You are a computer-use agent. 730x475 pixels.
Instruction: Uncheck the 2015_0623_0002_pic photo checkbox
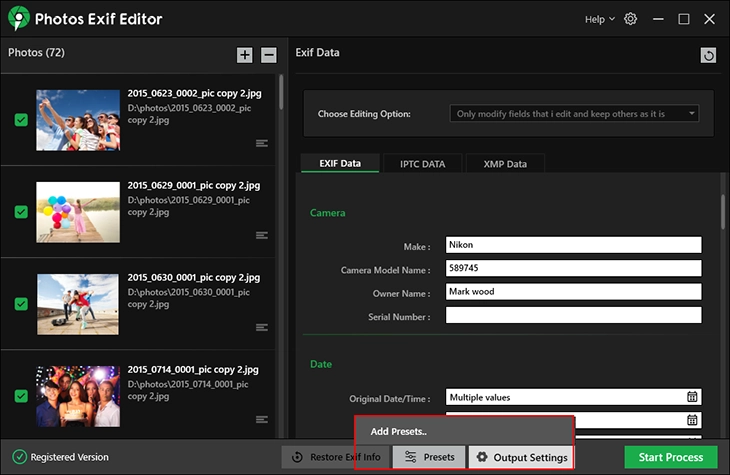(x=21, y=120)
